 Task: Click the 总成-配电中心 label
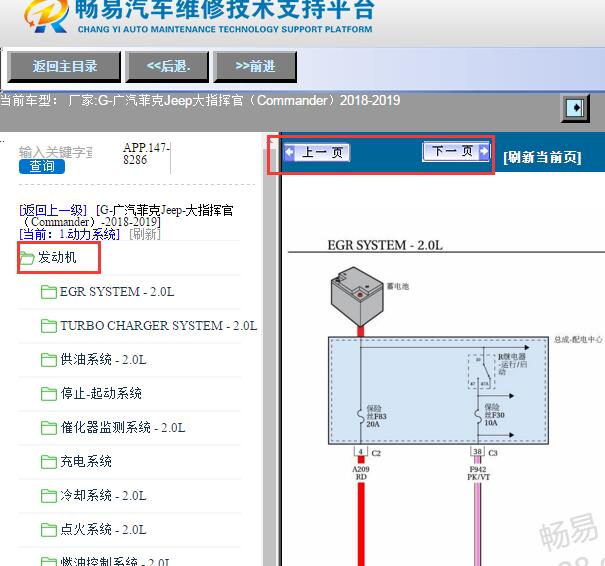point(578,340)
